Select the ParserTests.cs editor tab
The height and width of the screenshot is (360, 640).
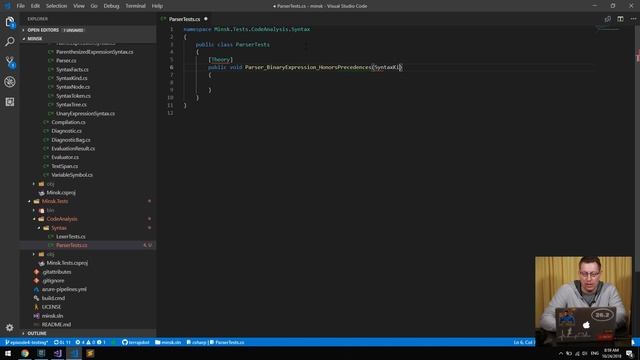184,19
